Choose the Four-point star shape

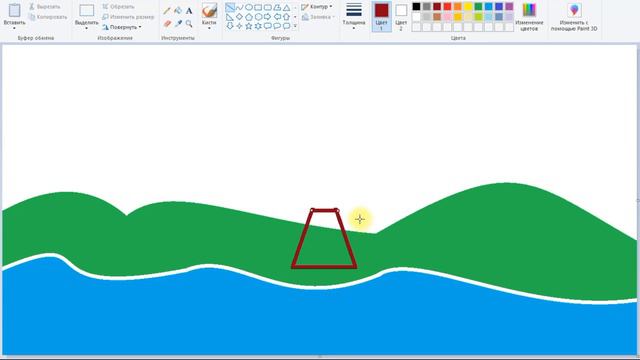pyautogui.click(x=239, y=26)
